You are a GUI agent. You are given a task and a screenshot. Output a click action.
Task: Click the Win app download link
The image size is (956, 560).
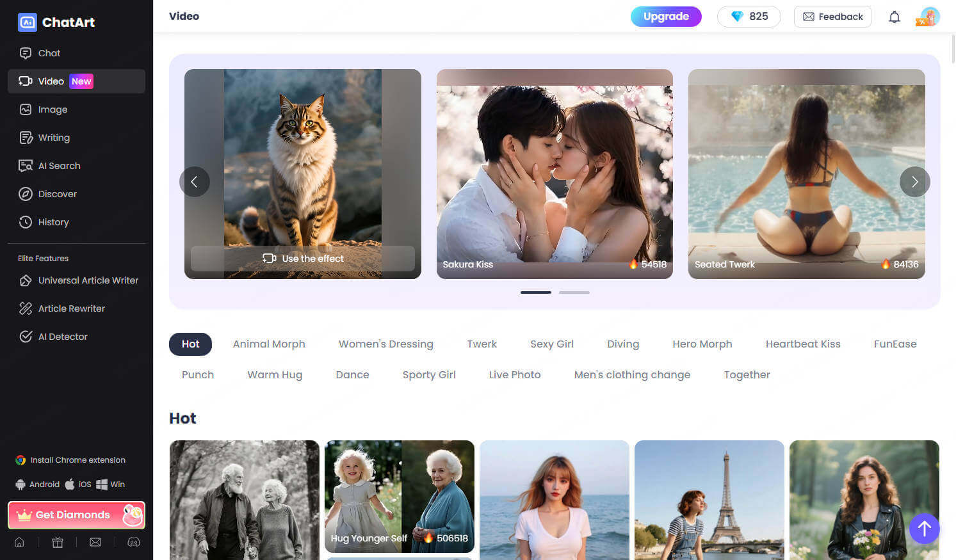[x=110, y=484]
